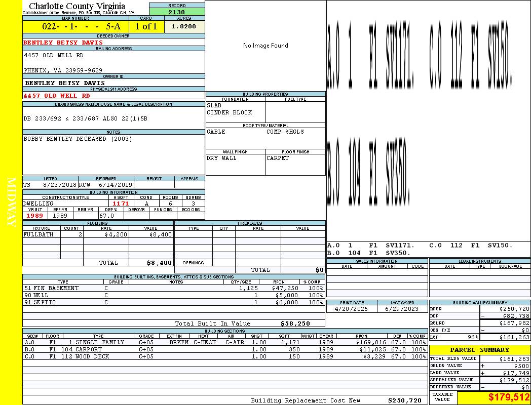Click RCLND value $167,982
Image resolution: width=532 pixels, height=405 pixels.
point(514,323)
